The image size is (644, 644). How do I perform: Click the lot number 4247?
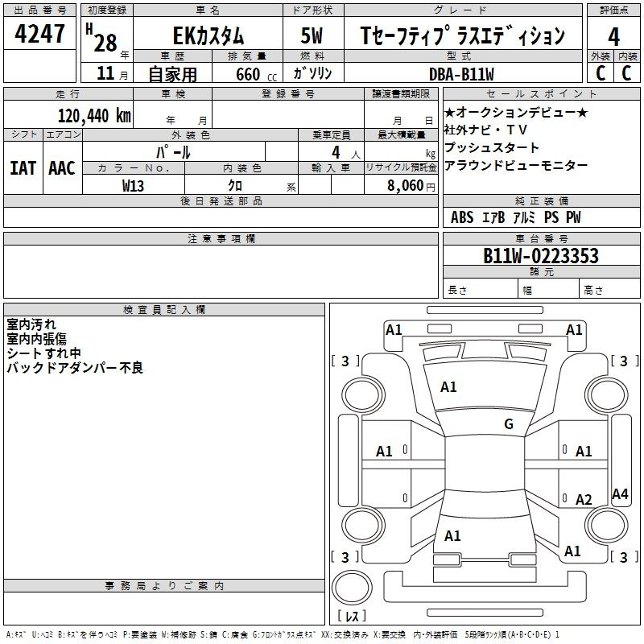coord(40,35)
